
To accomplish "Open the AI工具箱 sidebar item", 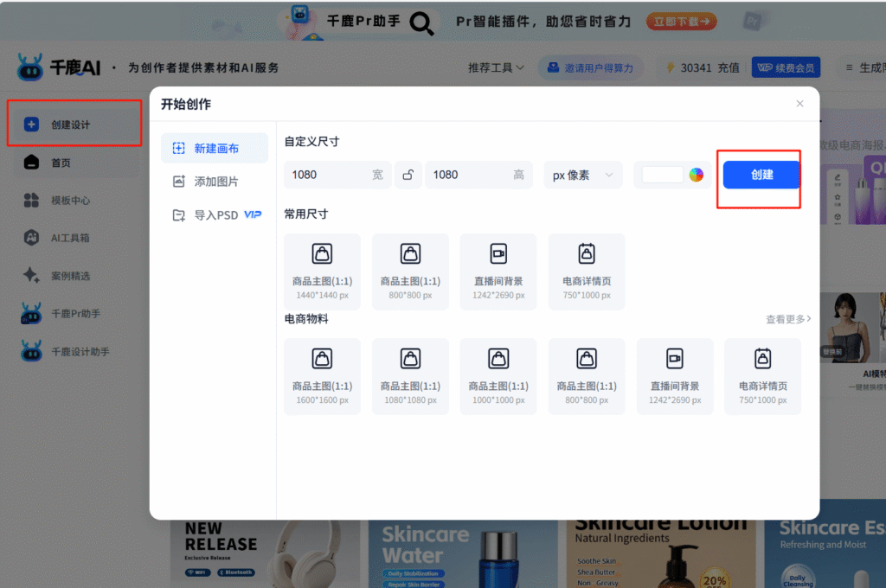I will coord(70,238).
